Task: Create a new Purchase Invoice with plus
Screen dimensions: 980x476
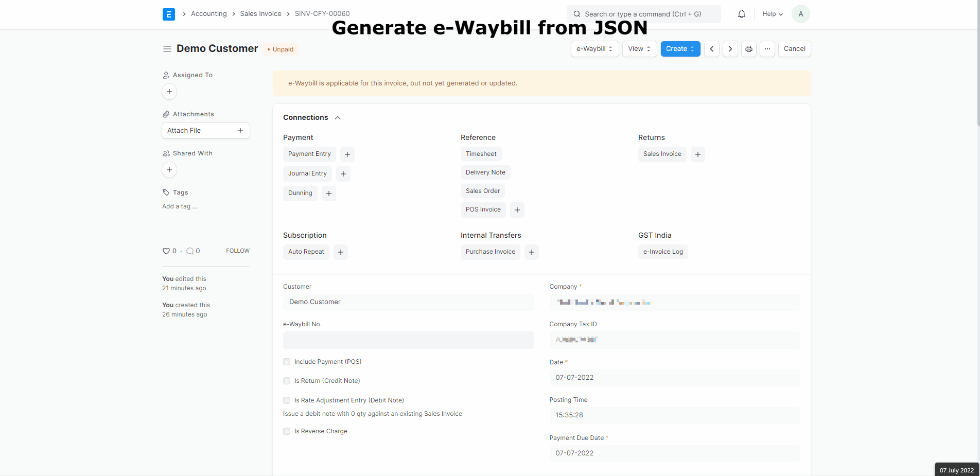Action: coord(532,252)
